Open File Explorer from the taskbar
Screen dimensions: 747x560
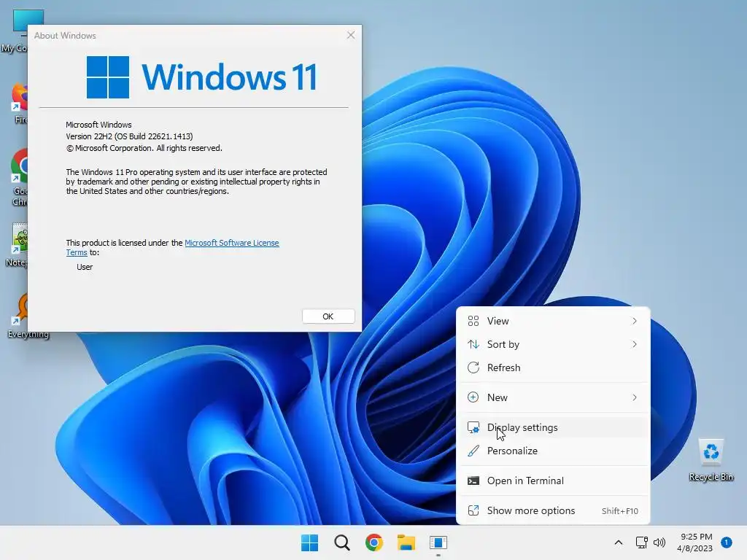coord(406,542)
